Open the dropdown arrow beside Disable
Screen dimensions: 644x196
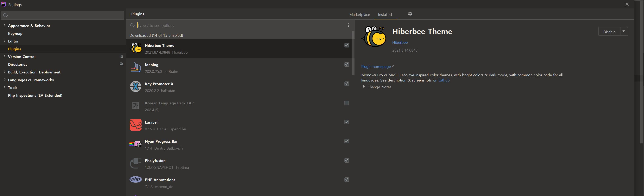point(624,31)
